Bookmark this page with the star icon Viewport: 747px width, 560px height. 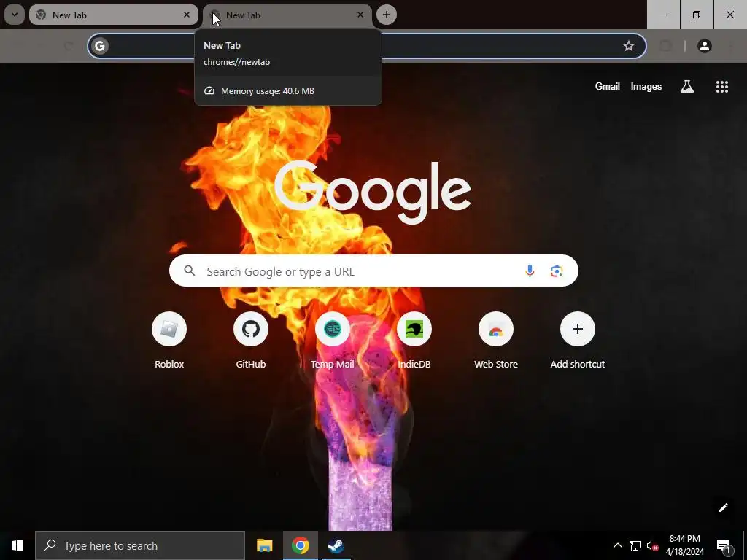click(x=629, y=46)
